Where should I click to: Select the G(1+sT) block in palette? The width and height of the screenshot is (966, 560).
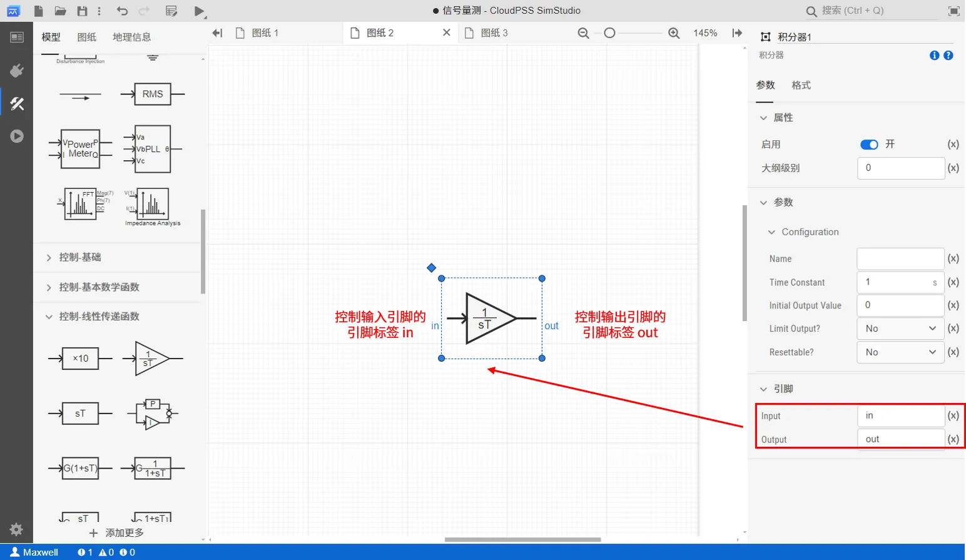pyautogui.click(x=80, y=468)
